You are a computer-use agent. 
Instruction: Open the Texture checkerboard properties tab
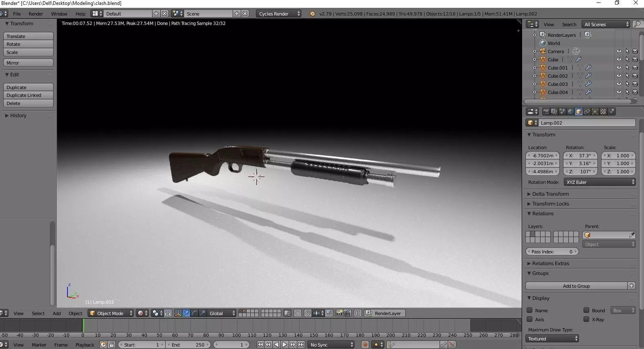pyautogui.click(x=603, y=112)
